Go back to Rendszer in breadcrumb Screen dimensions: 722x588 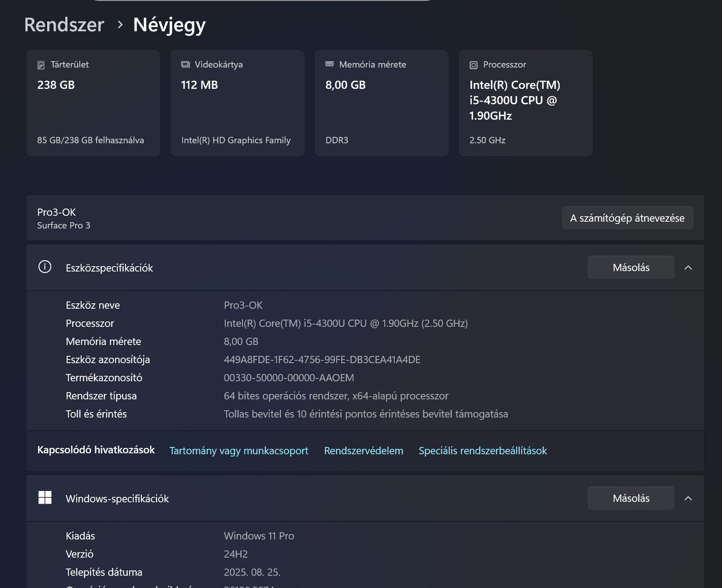(x=64, y=25)
